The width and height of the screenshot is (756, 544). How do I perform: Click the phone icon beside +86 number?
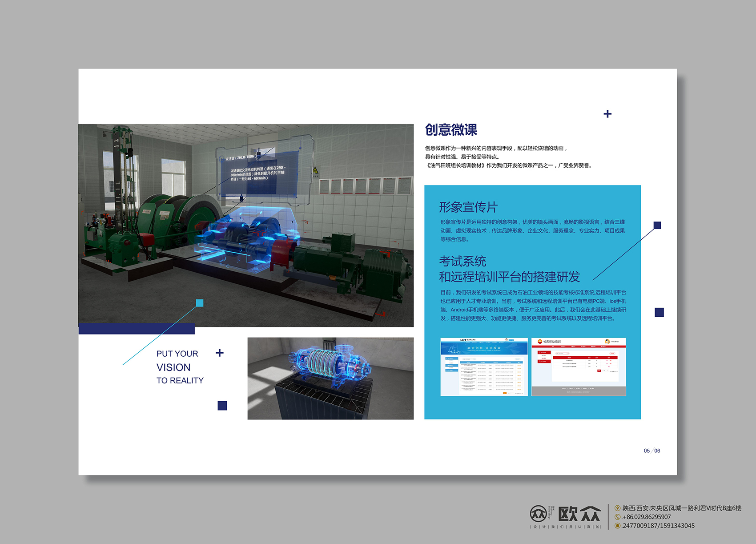[x=617, y=517]
